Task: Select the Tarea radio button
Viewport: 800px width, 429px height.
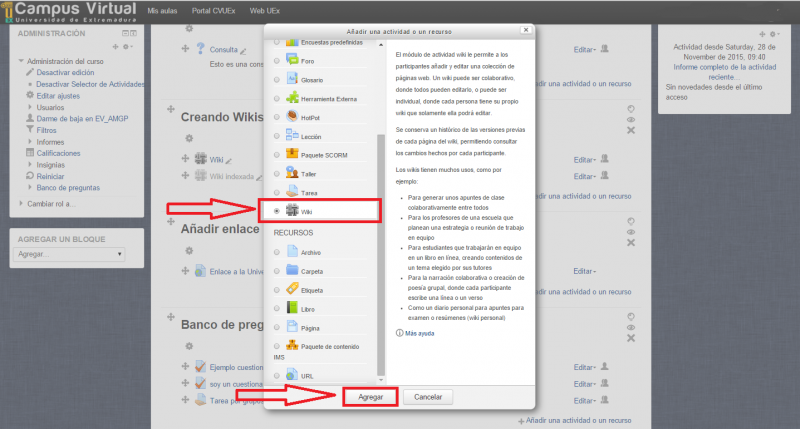Action: click(x=277, y=192)
